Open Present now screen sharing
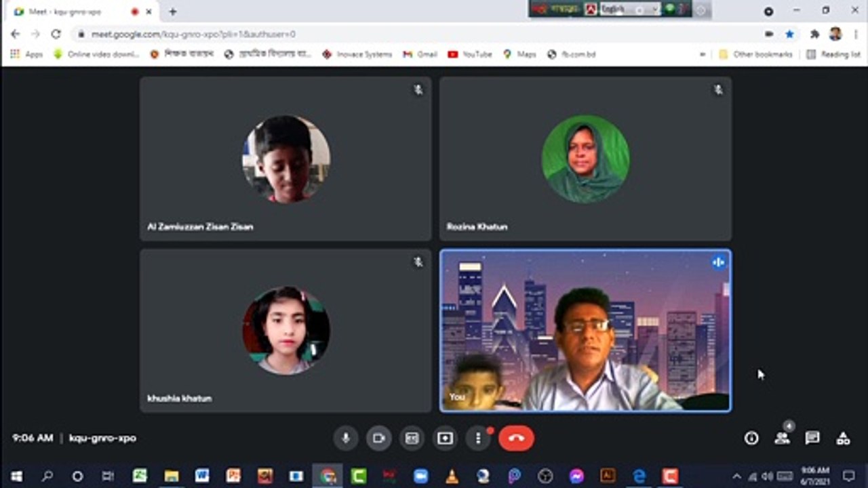Image resolution: width=868 pixels, height=488 pixels. point(445,439)
